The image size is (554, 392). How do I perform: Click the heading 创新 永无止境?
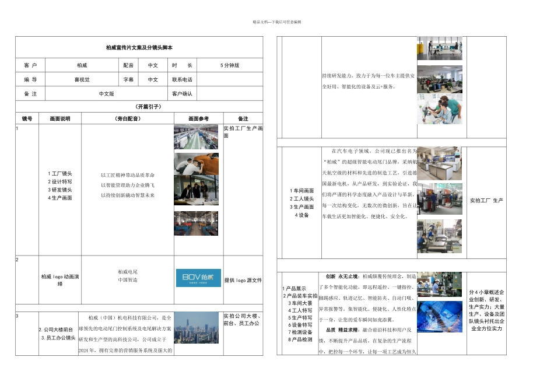342,276
